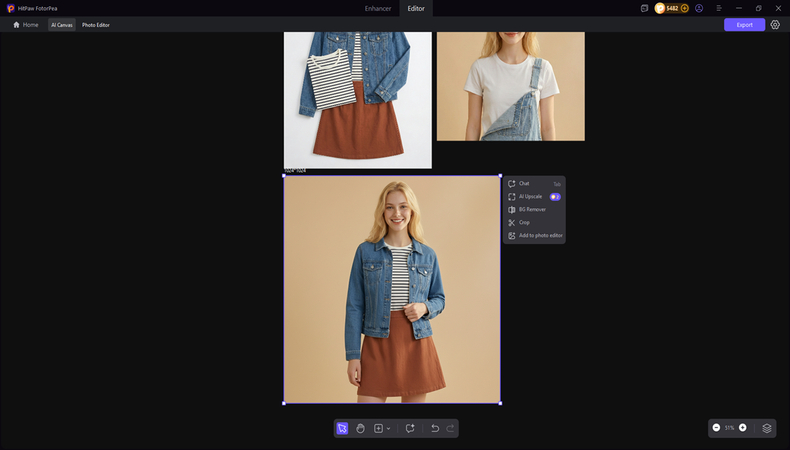The image size is (790, 450).
Task: Choose Crop in the popup menu
Action: 534,222
